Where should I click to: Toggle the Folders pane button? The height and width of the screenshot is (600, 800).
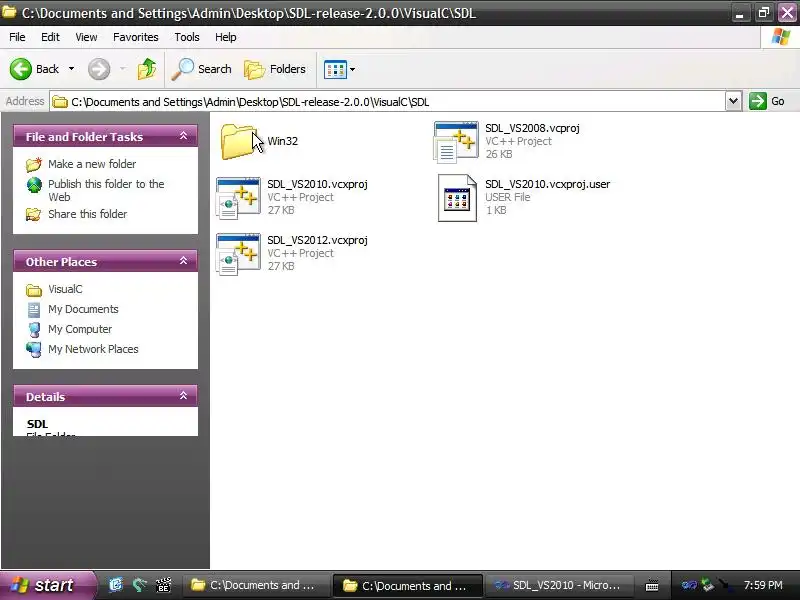(x=275, y=69)
